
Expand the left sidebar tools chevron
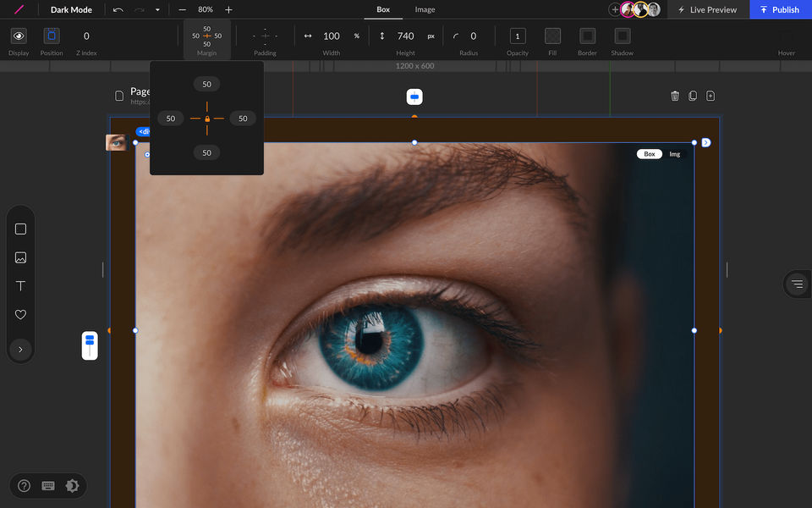pos(20,349)
